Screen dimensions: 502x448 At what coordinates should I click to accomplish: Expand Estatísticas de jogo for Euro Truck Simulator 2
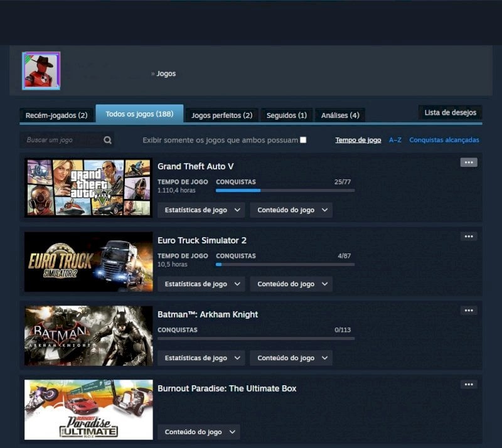(201, 284)
